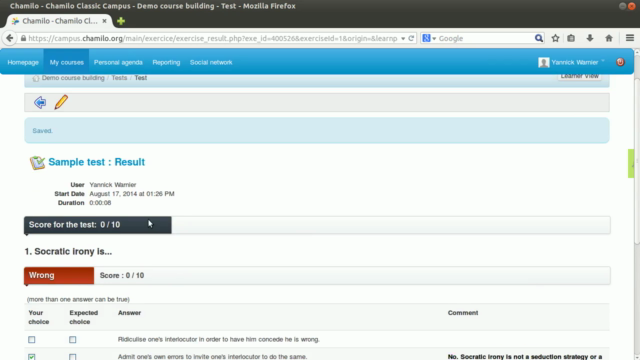Click the Your choice column header
The image size is (640, 360).
coord(39,317)
